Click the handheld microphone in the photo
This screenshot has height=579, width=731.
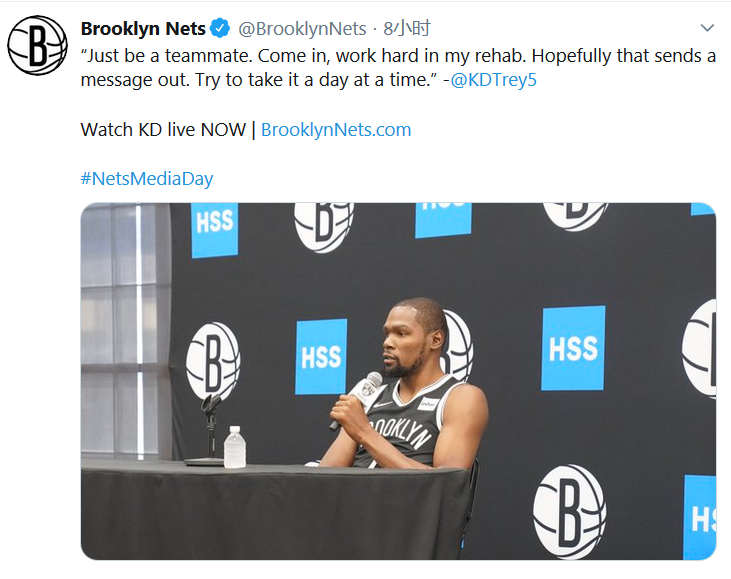[x=358, y=397]
